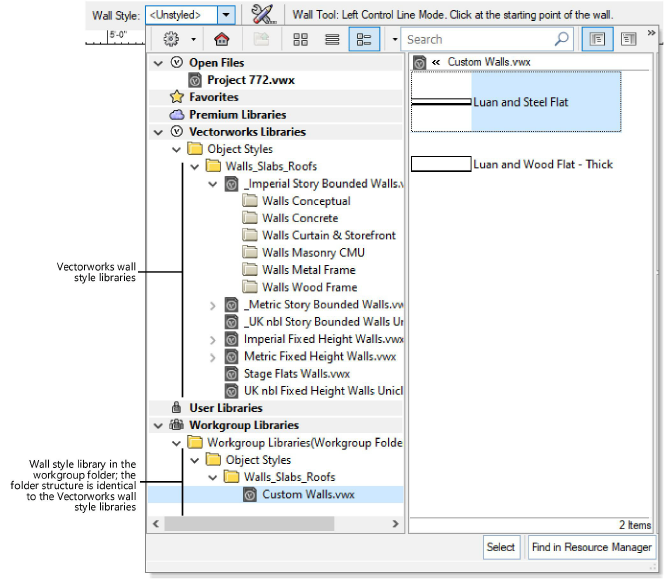Switch to thumbnails with names view
Image resolution: width=664 pixels, height=579 pixels.
pos(364,39)
